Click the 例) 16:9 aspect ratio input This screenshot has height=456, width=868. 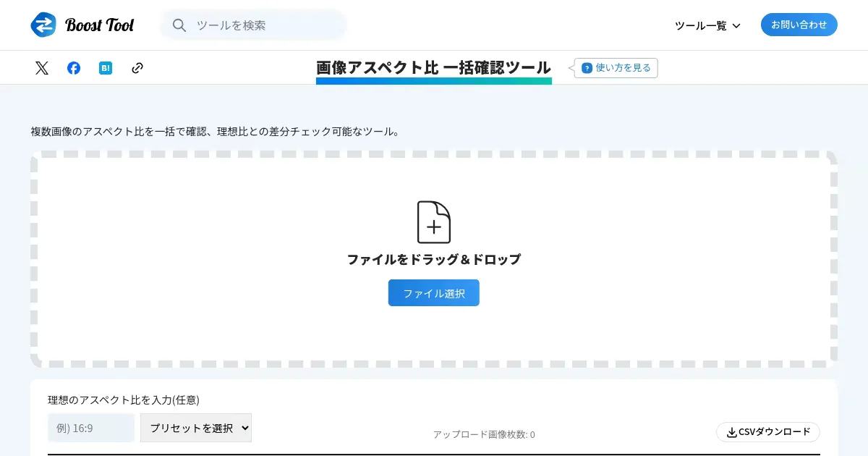click(x=91, y=428)
